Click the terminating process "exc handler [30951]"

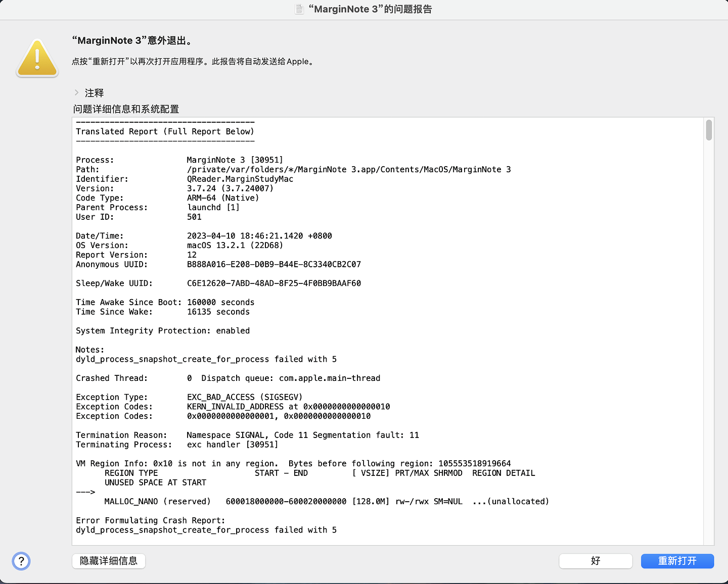tap(233, 445)
